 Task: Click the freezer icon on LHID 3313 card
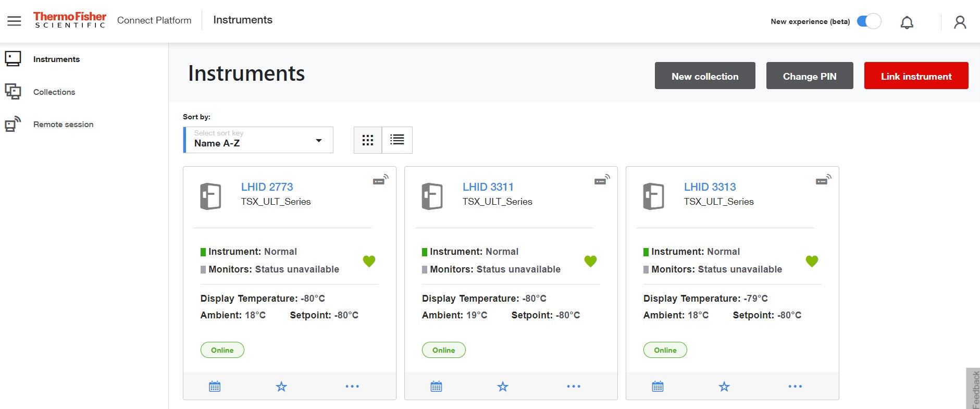pos(653,196)
